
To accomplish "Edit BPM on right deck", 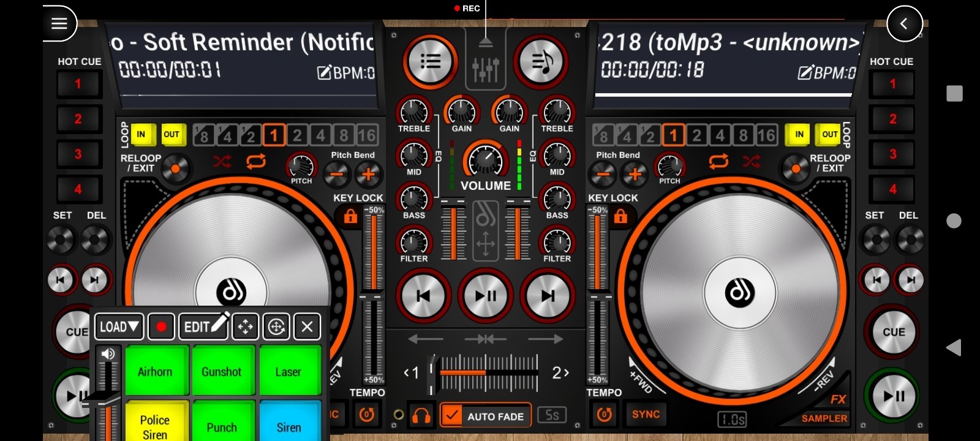I will [826, 73].
